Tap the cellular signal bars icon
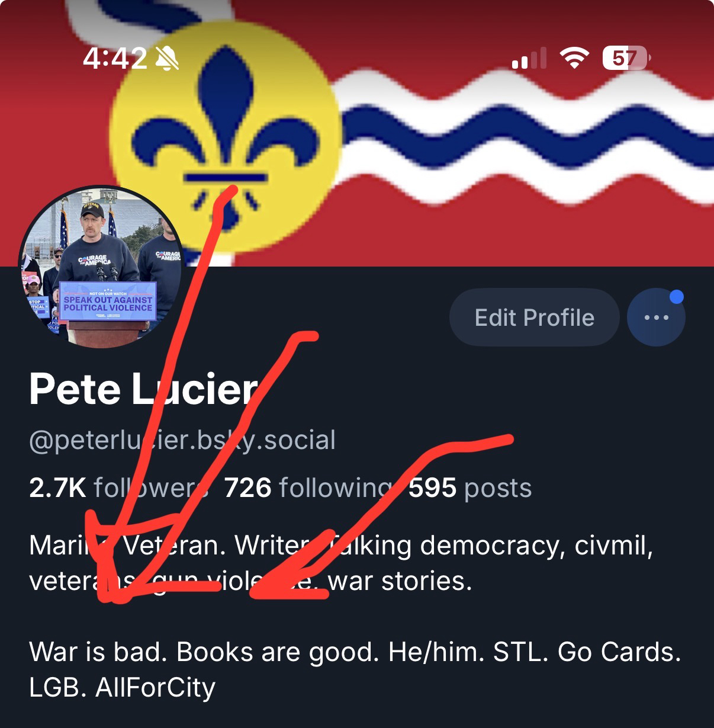The height and width of the screenshot is (728, 714). point(529,59)
